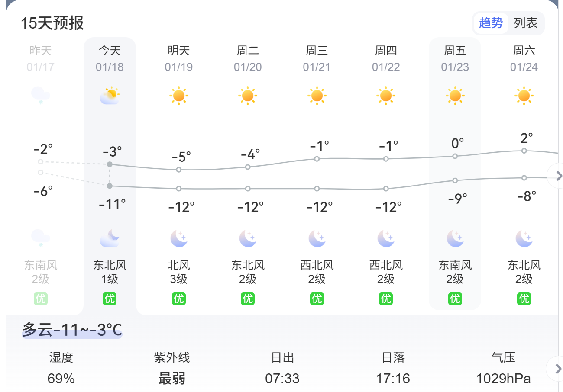Click the -5° high temperature point for 明天

179,170
